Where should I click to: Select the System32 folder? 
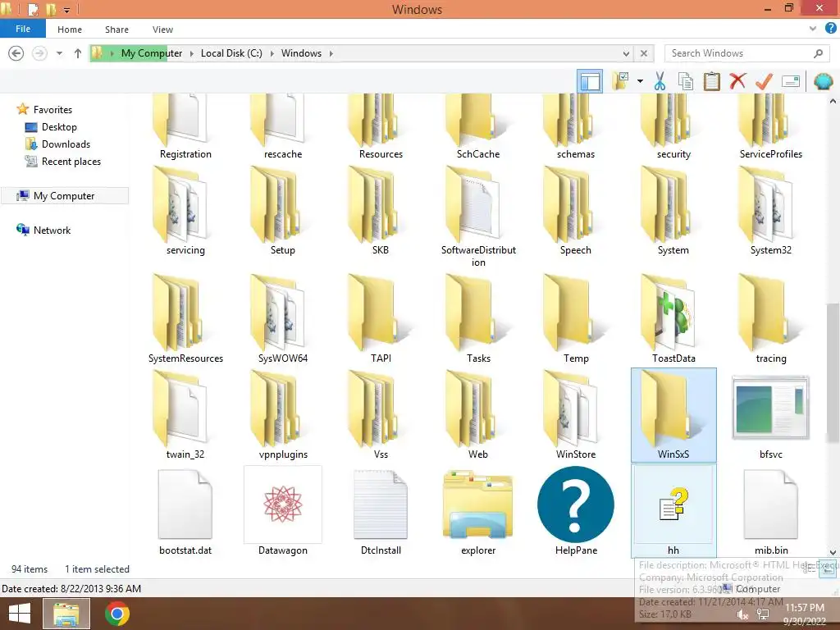point(770,211)
